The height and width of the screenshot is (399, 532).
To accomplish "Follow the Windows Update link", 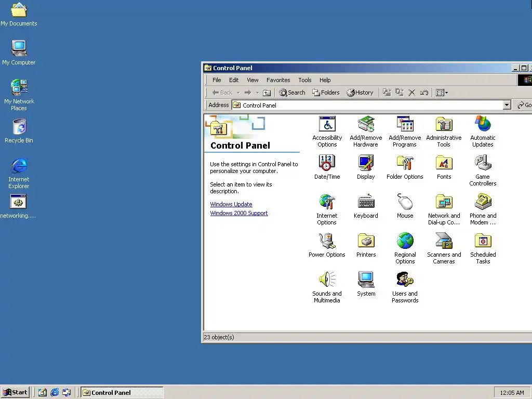I will click(x=231, y=204).
